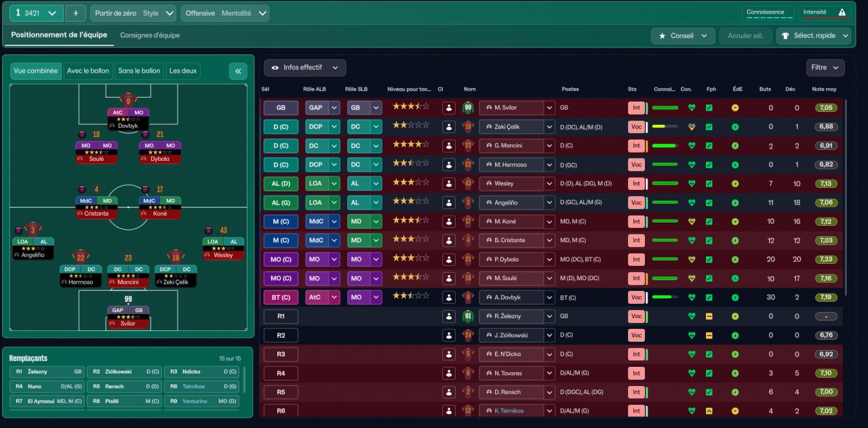
Task: Click the condition heart for E. N'Dicka
Action: 692,354
